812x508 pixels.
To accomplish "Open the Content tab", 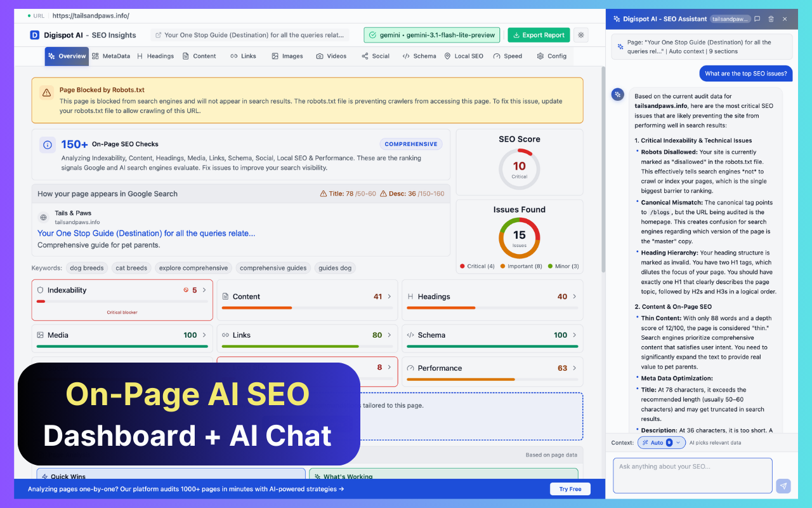I will point(199,56).
